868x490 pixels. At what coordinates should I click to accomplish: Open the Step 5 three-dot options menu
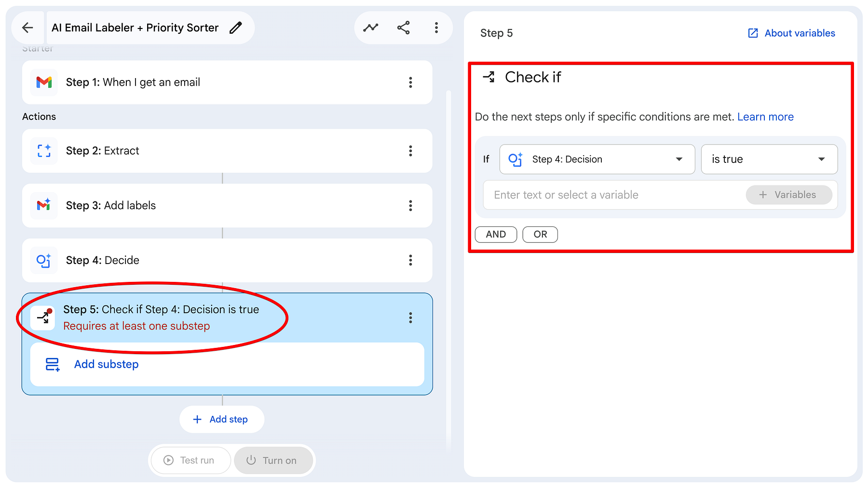[410, 318]
